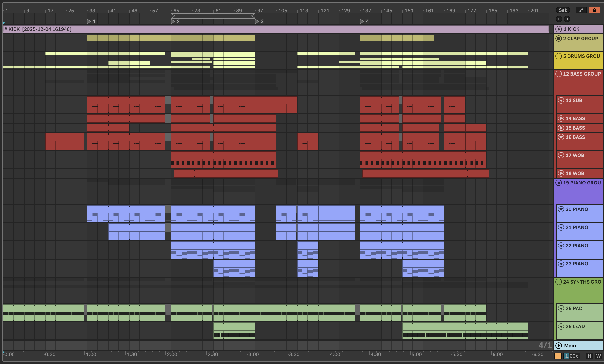Unfold the 18 WOB track
Image resolution: width=604 pixels, height=364 pixels.
tap(561, 173)
